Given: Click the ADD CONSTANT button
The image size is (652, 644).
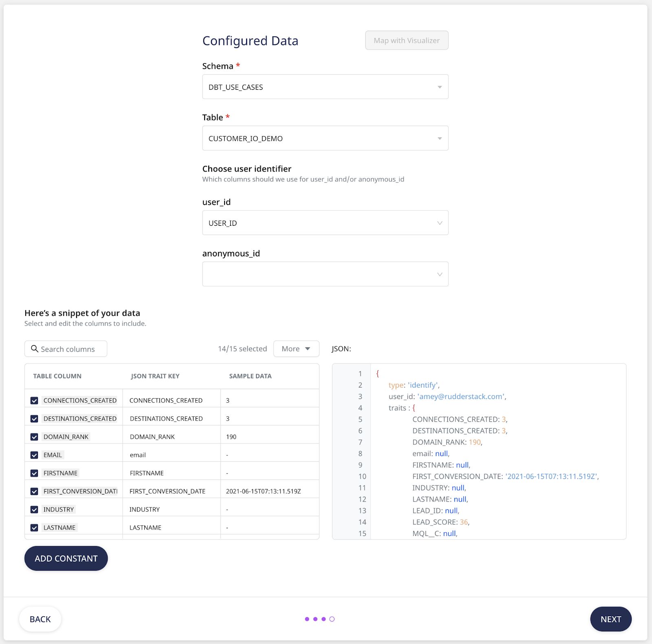Looking at the screenshot, I should click(x=66, y=558).
